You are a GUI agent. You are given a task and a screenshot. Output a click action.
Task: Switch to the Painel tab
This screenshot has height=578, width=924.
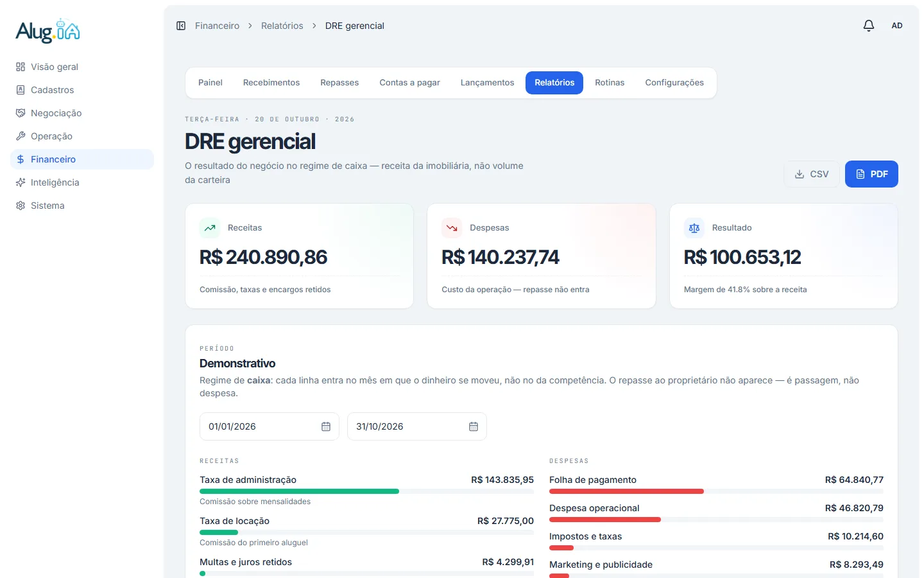[210, 83]
